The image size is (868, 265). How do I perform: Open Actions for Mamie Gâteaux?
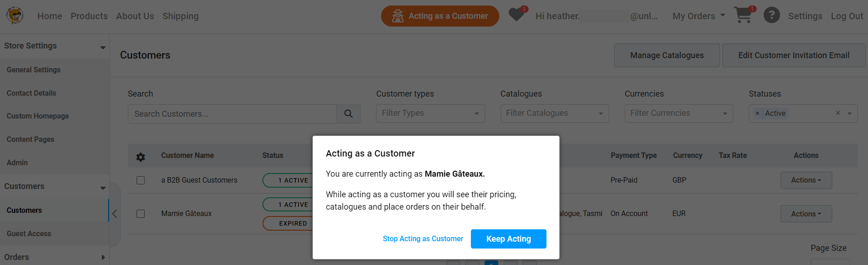pyautogui.click(x=806, y=213)
